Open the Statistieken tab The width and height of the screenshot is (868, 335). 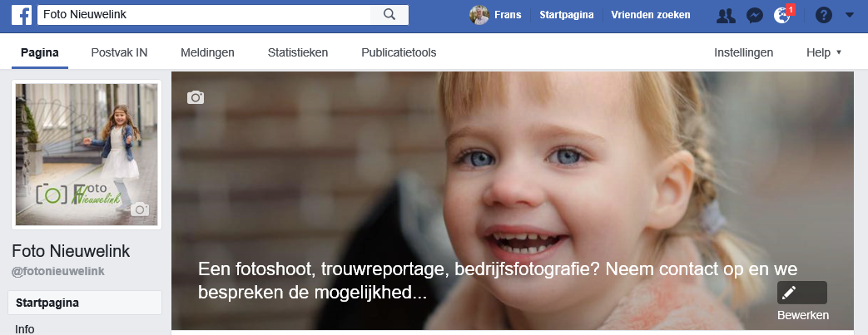click(298, 52)
